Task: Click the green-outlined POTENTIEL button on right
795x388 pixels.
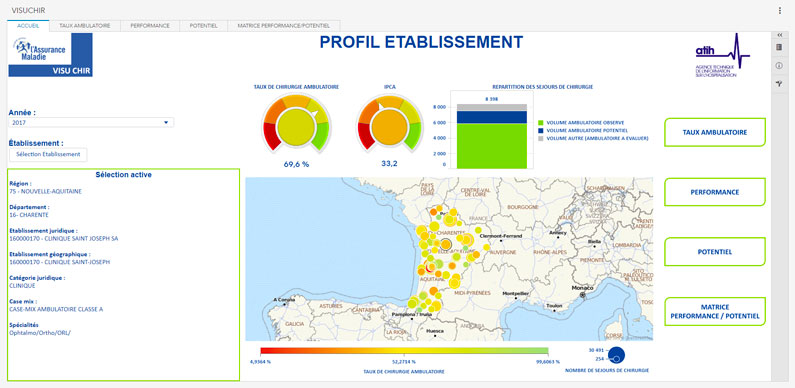Action: pyautogui.click(x=714, y=252)
